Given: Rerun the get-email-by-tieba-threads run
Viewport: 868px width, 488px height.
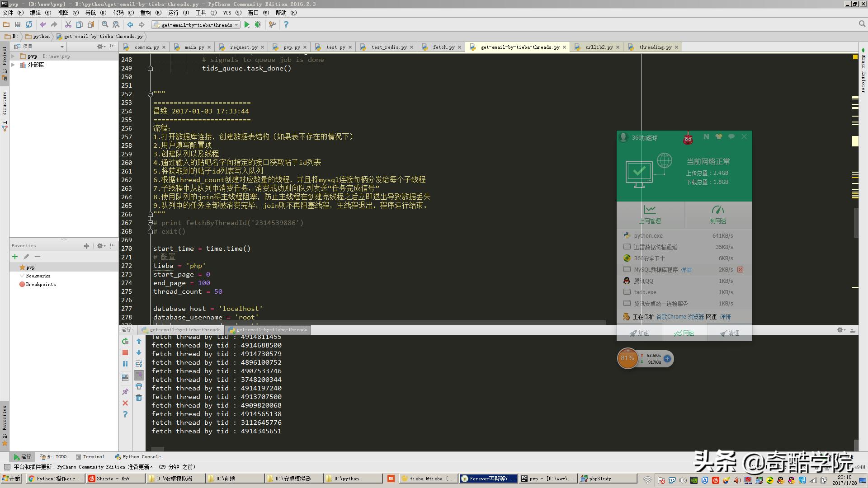Looking at the screenshot, I should [x=125, y=342].
